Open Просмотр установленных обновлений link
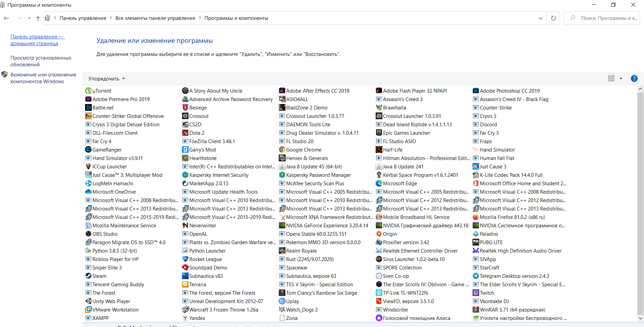The image size is (644, 327). [x=41, y=61]
